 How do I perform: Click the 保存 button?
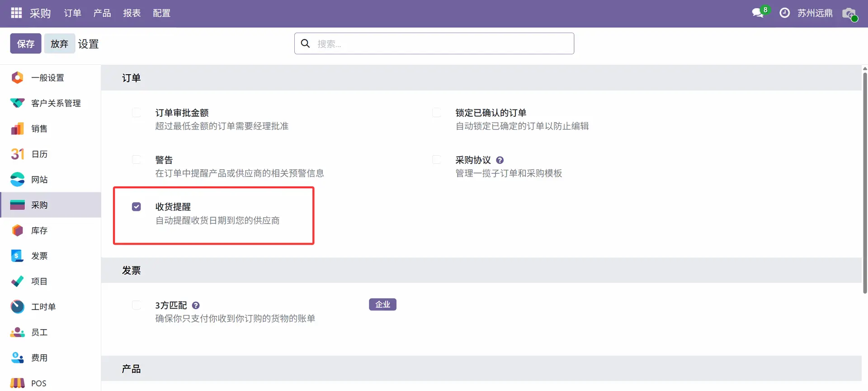tap(26, 44)
